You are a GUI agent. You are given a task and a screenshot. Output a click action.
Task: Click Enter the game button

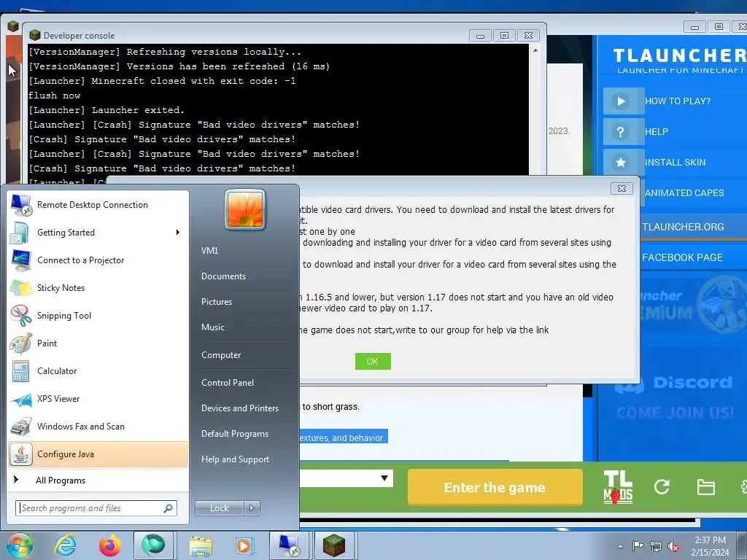(495, 487)
